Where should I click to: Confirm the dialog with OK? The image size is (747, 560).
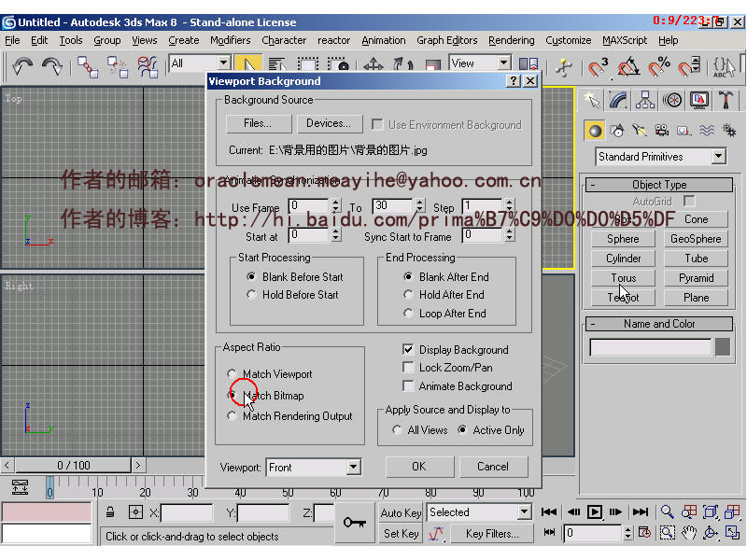[419, 467]
